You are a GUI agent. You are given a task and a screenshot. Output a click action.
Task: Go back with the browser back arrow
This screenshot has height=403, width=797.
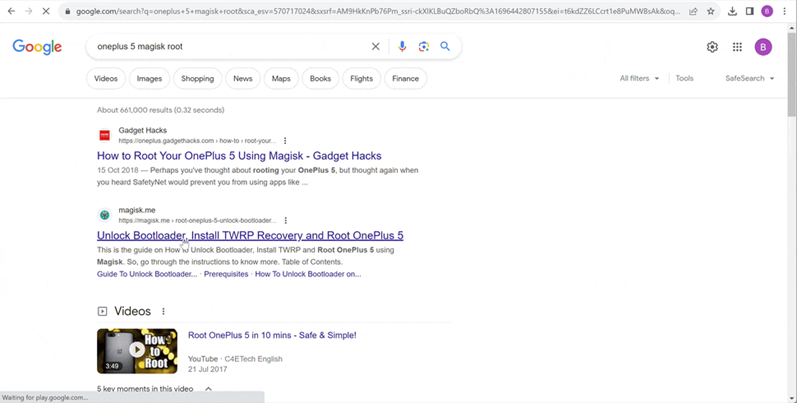[x=11, y=11]
